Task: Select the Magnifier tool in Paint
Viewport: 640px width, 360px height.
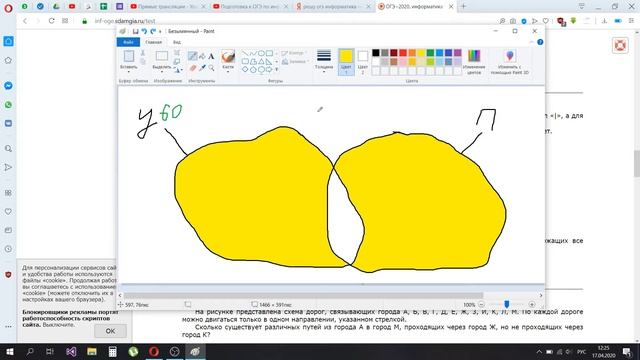Action: (x=211, y=68)
